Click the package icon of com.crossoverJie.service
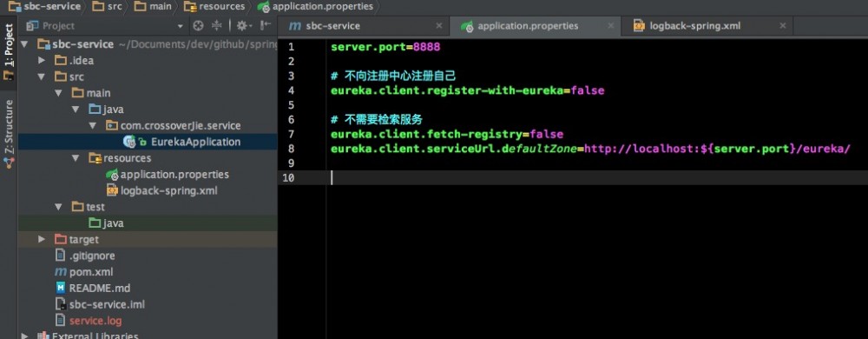Viewport: 868px width, 339px height. click(112, 126)
